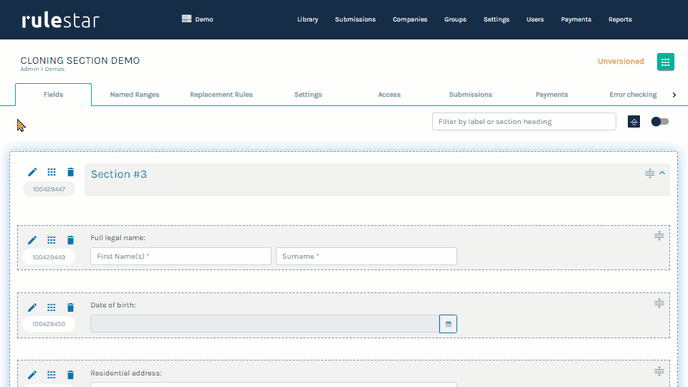Open grid options for Full legal name

pos(51,240)
